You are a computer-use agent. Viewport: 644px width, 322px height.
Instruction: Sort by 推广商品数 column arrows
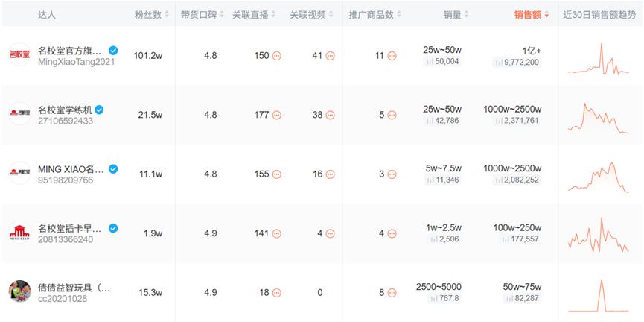pyautogui.click(x=399, y=15)
